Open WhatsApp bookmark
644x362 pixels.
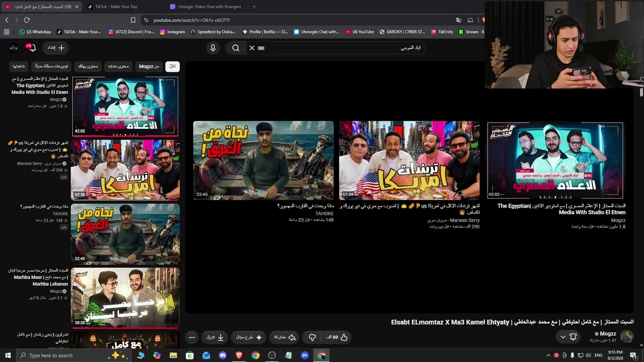coord(35,32)
